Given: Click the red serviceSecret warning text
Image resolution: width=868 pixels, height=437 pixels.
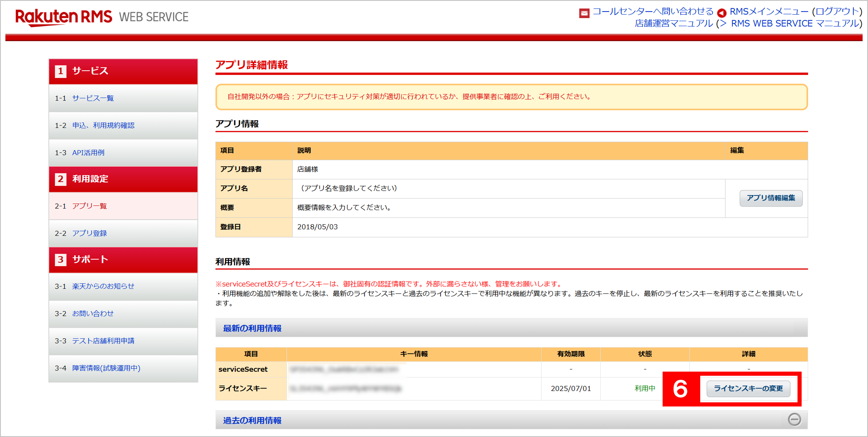Looking at the screenshot, I should [389, 284].
